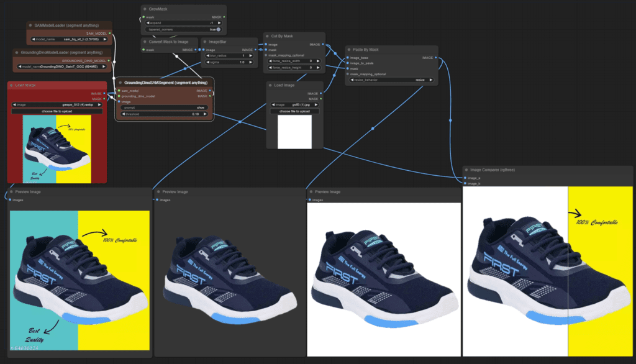Click Paste By Mask's image_base input port

point(348,58)
